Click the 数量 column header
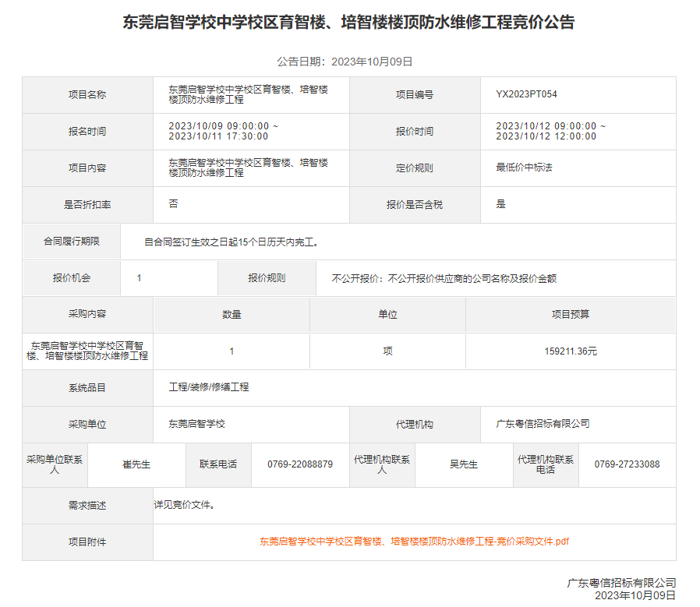Image resolution: width=700 pixels, height=607 pixels. 232,314
